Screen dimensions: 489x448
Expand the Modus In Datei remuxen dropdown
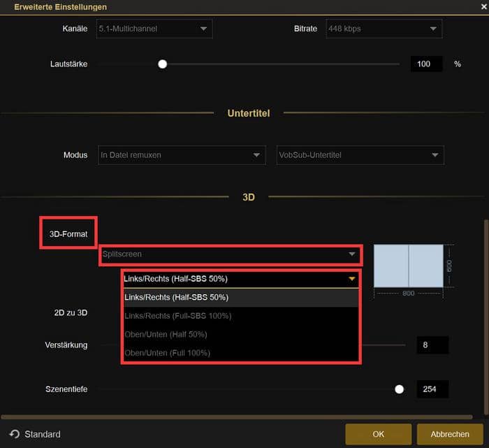coord(182,155)
